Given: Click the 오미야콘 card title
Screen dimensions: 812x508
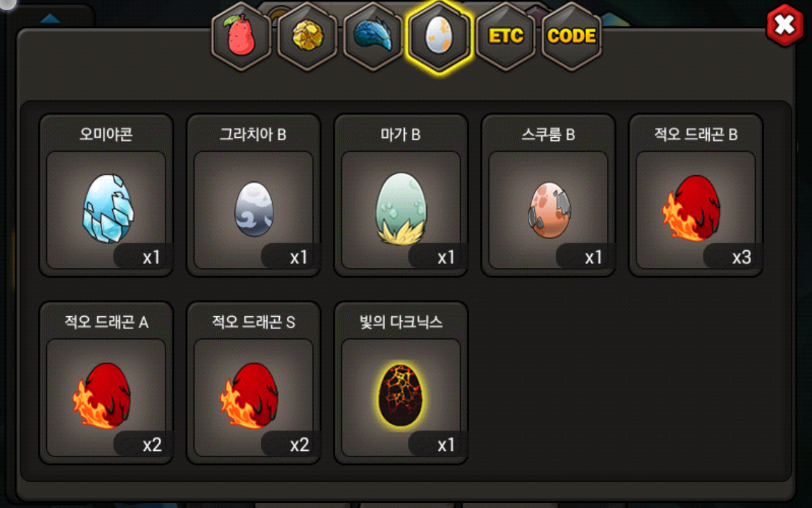Looking at the screenshot, I should (x=106, y=135).
